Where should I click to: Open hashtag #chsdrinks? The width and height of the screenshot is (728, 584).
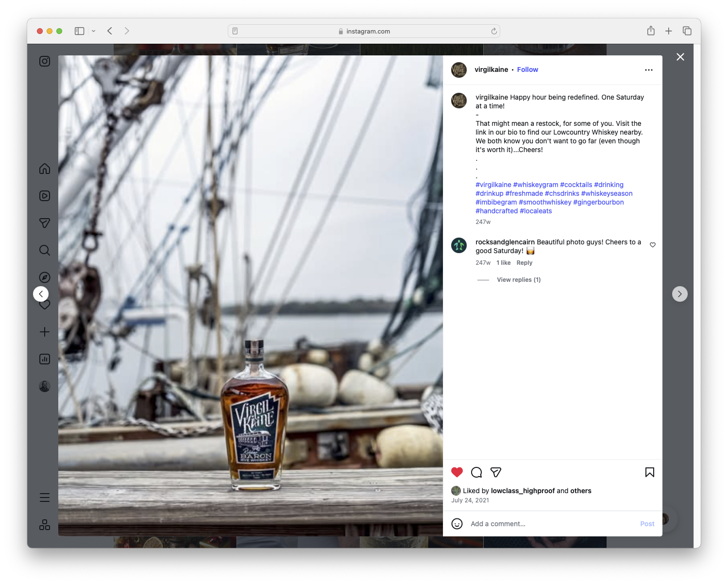tap(562, 193)
